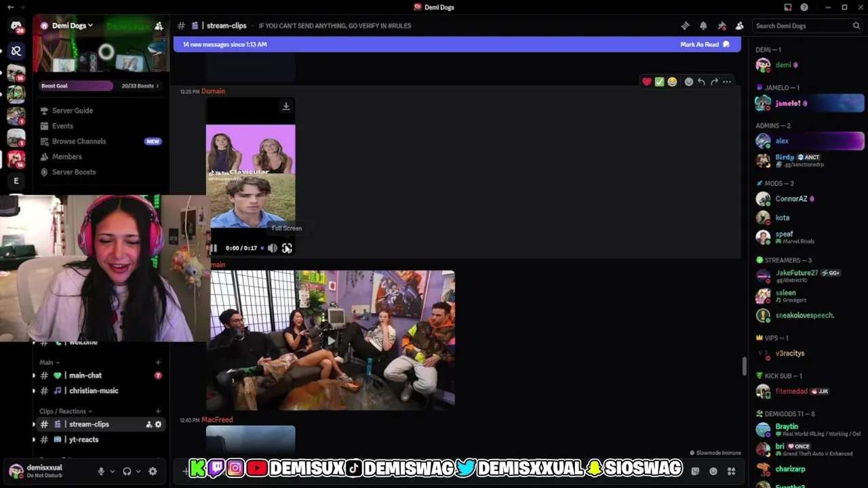Image resolution: width=868 pixels, height=488 pixels.
Task: Focus Search Demi Dogs field
Action: [807, 26]
